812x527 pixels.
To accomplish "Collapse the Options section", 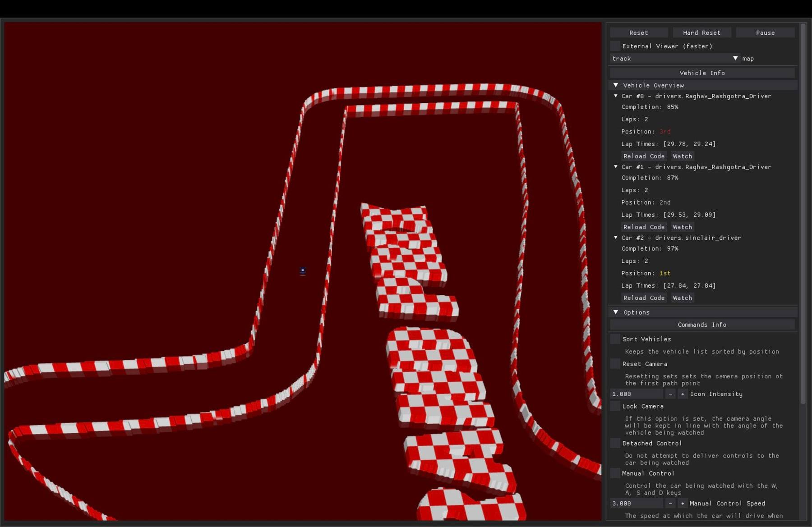I will [x=616, y=312].
